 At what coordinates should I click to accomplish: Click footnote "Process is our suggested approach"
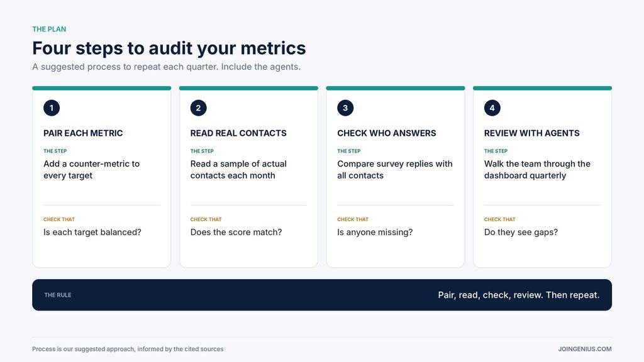[84, 349]
